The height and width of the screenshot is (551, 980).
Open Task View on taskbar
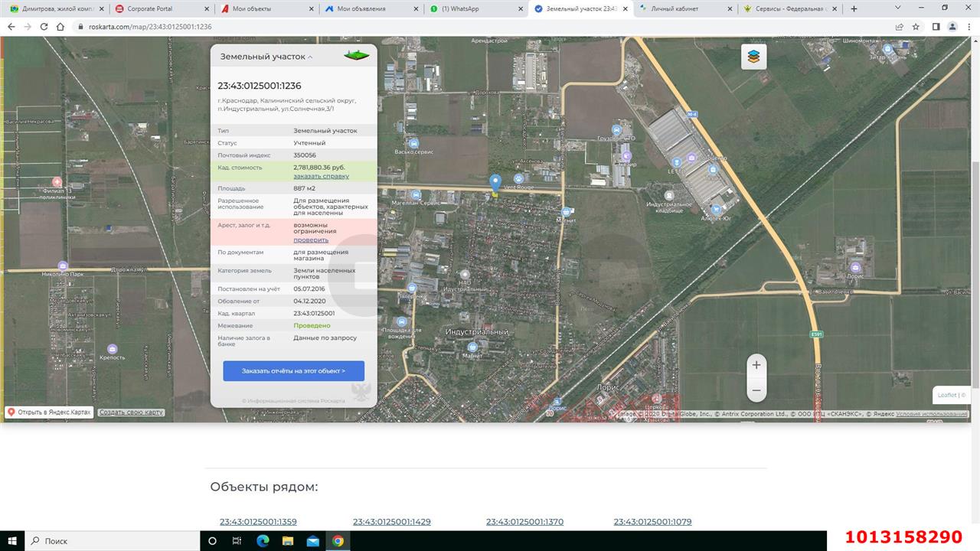pyautogui.click(x=237, y=540)
